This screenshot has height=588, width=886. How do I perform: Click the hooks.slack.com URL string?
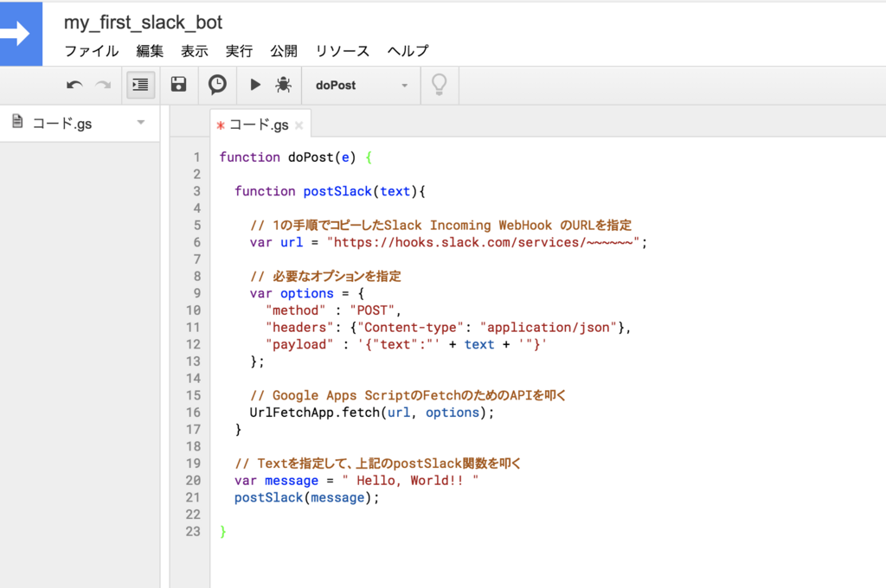coord(483,242)
